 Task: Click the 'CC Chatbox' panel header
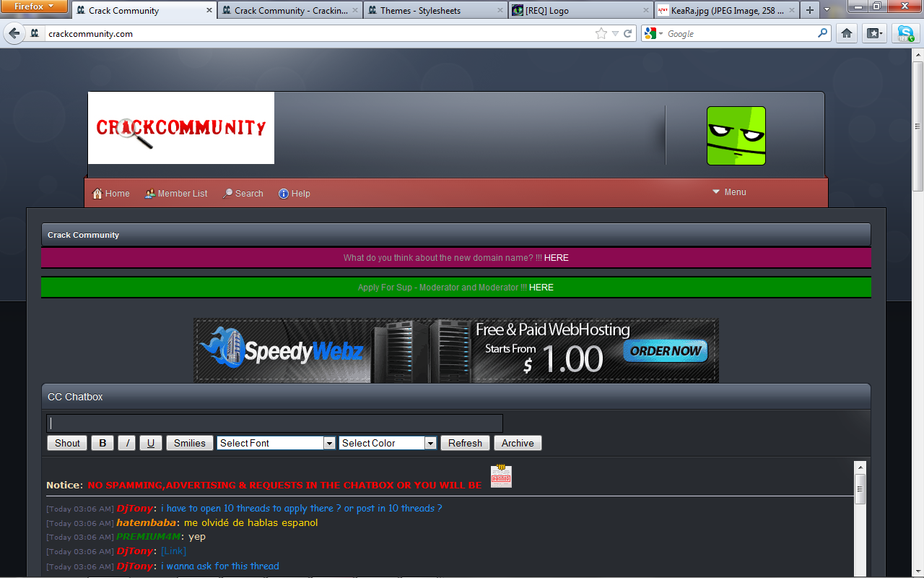pos(456,397)
